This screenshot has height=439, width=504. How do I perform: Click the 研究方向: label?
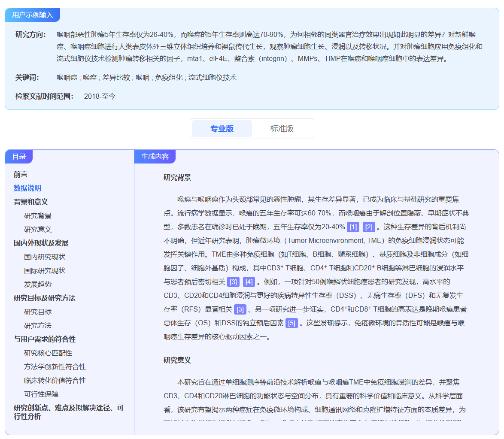[x=30, y=34]
